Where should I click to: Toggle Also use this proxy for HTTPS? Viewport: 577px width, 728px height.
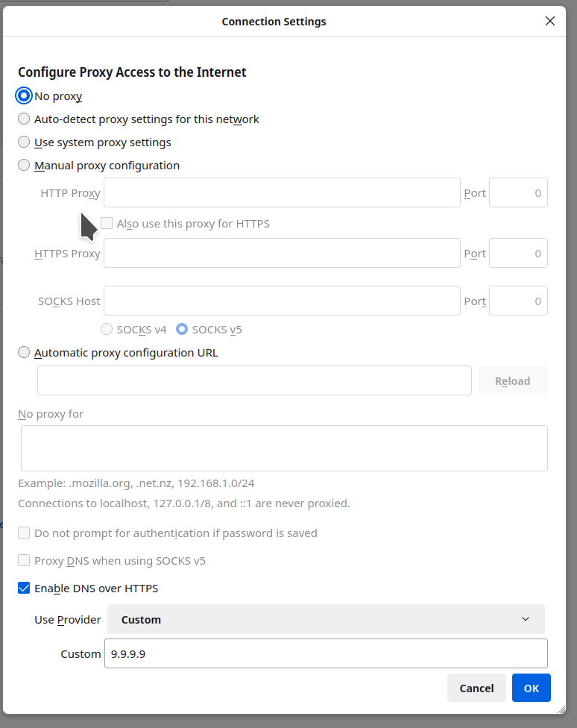pos(107,223)
